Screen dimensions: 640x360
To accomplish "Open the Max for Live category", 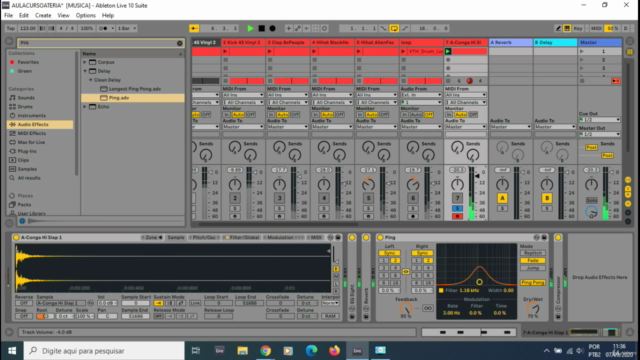I will click(31, 142).
